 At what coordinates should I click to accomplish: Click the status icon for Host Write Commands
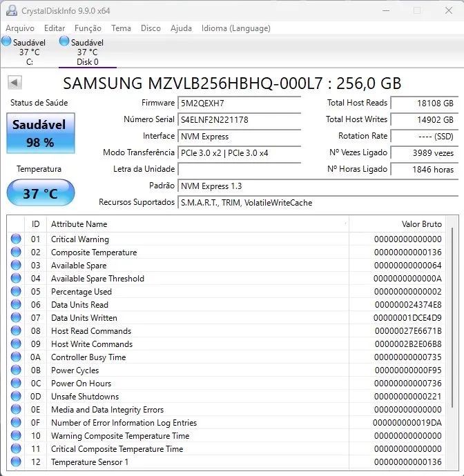16,344
